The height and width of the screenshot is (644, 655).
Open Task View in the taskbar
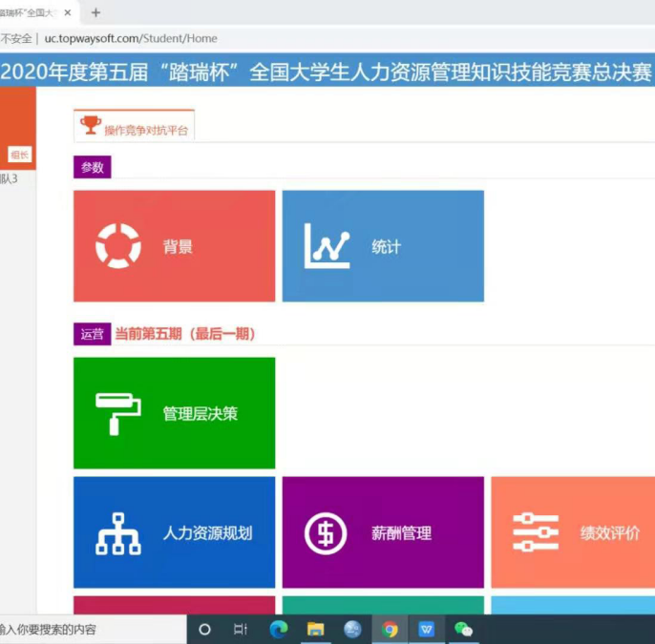click(241, 629)
